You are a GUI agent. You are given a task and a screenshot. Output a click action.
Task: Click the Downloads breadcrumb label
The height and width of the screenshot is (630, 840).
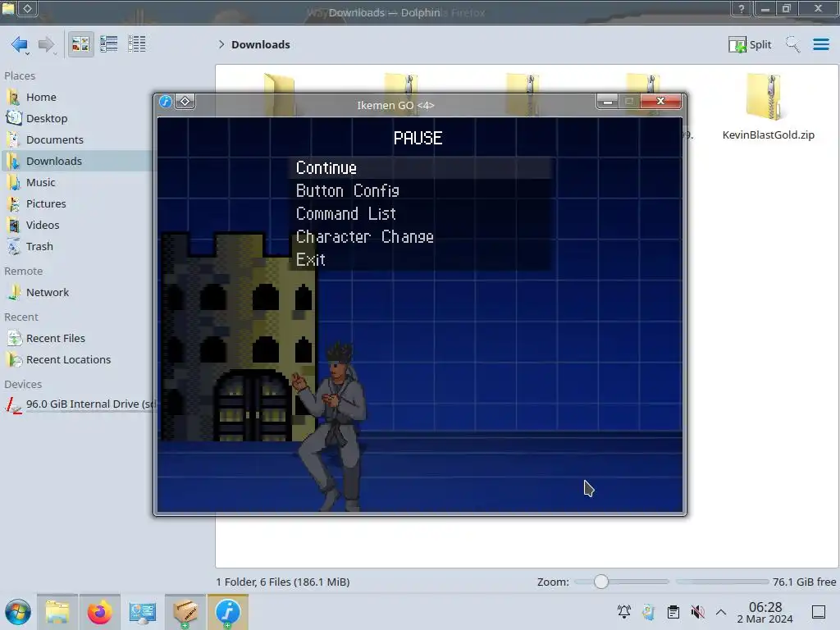pyautogui.click(x=260, y=44)
